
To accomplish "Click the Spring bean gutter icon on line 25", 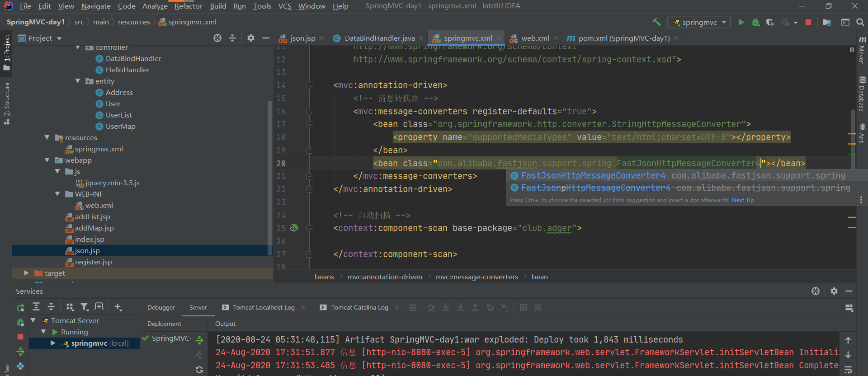I will 294,228.
